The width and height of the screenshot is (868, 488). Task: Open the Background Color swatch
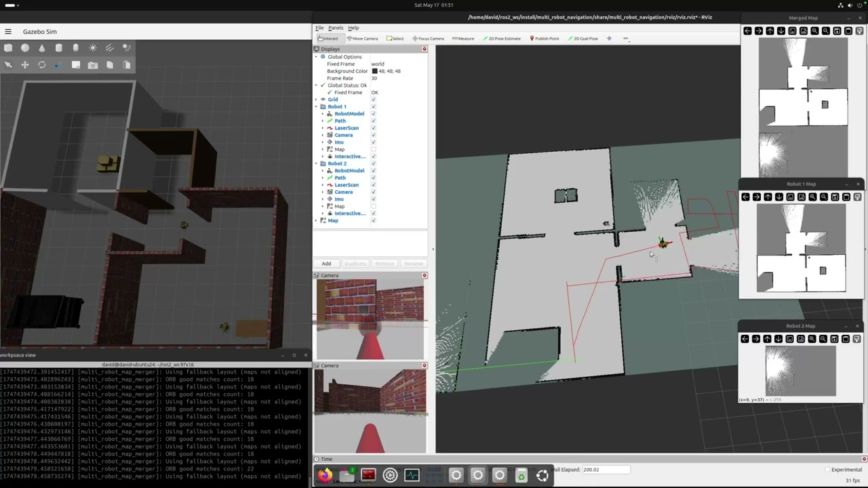[x=374, y=71]
